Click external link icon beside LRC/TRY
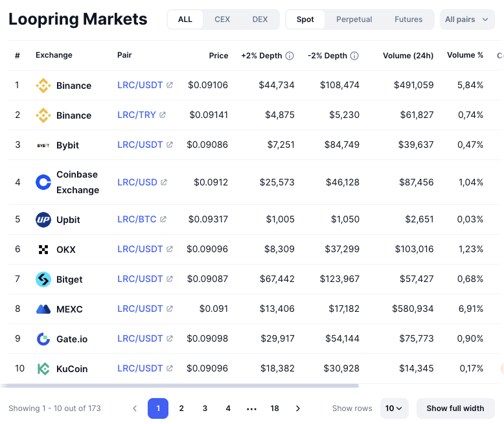 click(163, 115)
